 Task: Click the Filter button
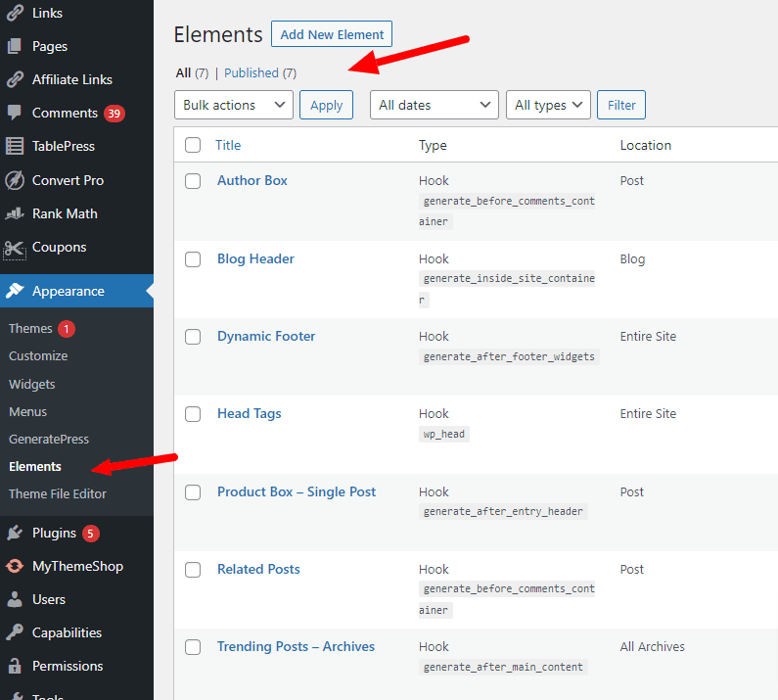621,105
